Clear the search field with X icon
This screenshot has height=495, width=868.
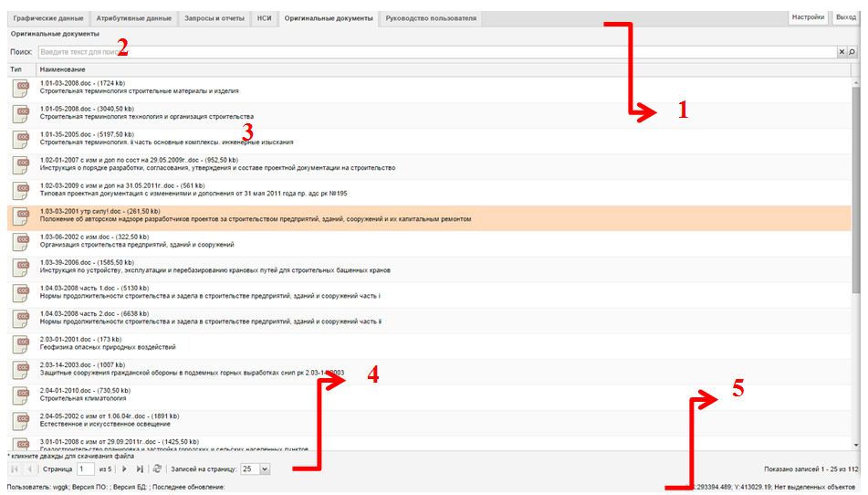[842, 52]
